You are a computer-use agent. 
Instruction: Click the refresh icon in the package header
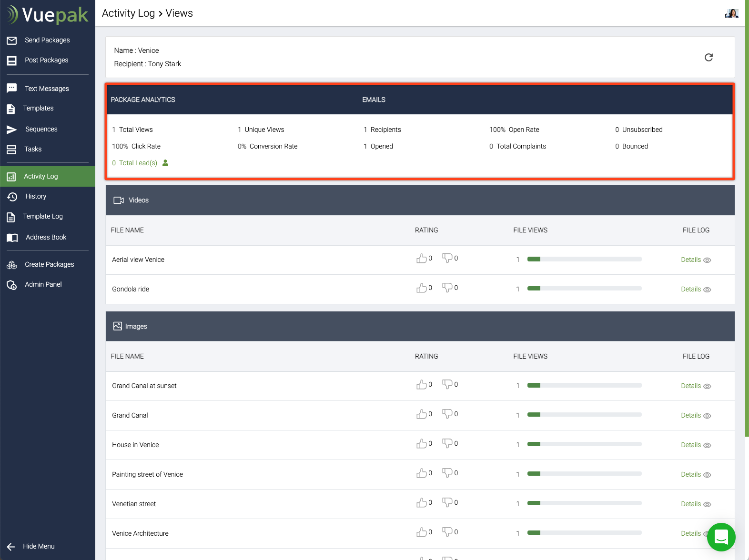coord(709,58)
